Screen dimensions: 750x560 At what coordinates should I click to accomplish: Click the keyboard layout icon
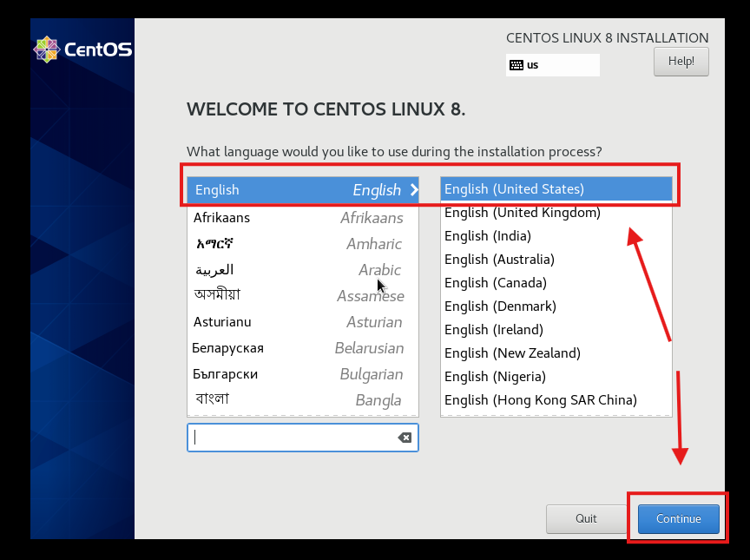[x=516, y=65]
